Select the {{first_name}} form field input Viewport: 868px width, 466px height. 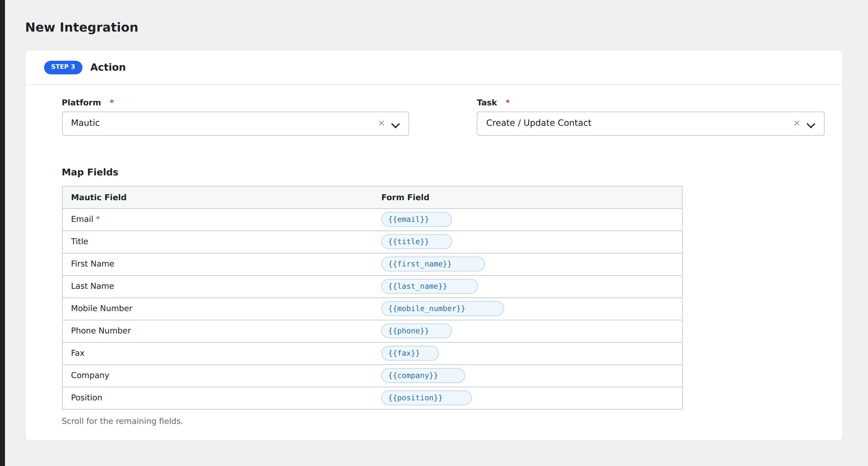pos(433,264)
